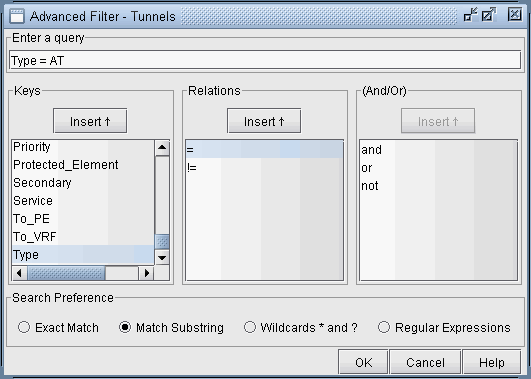The image size is (531, 379).
Task: Open Help for the filter dialog
Action: click(492, 362)
